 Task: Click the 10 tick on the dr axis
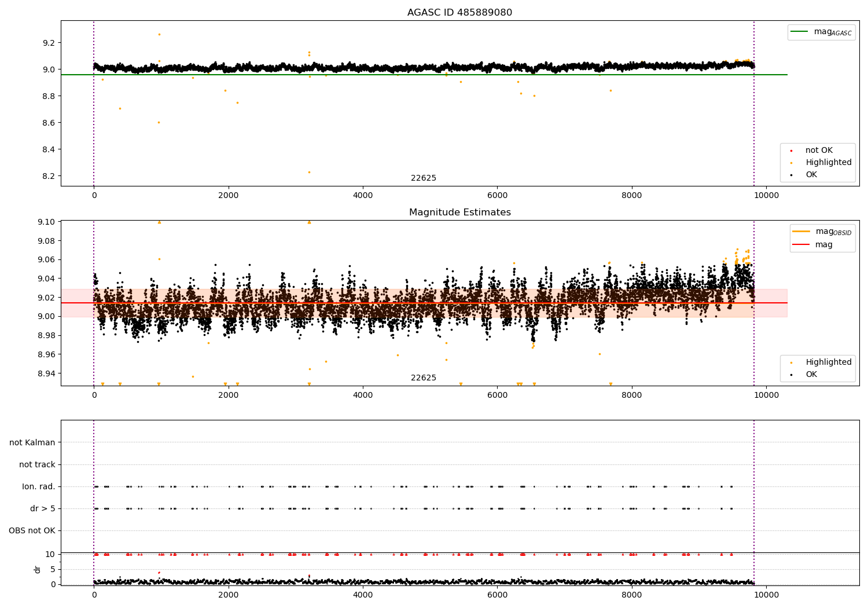[50, 554]
